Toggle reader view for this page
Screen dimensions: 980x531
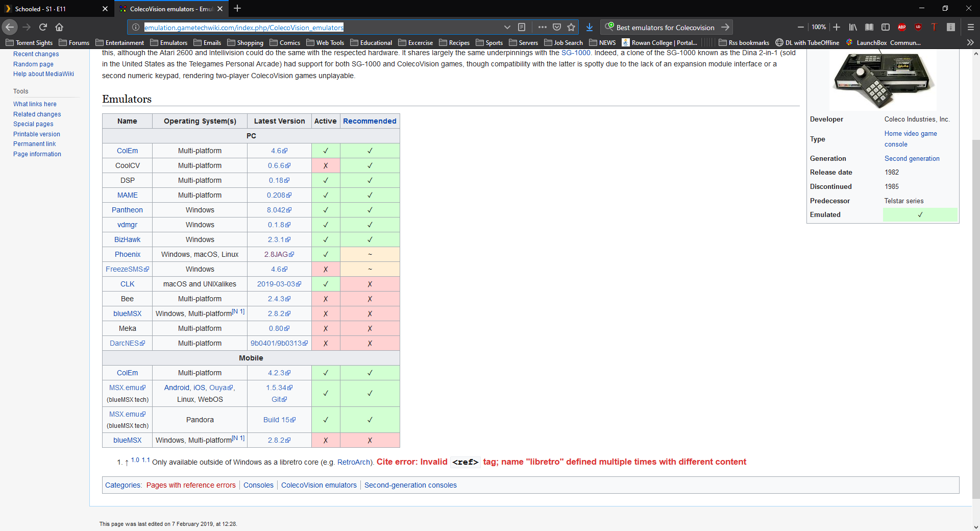coord(522,27)
